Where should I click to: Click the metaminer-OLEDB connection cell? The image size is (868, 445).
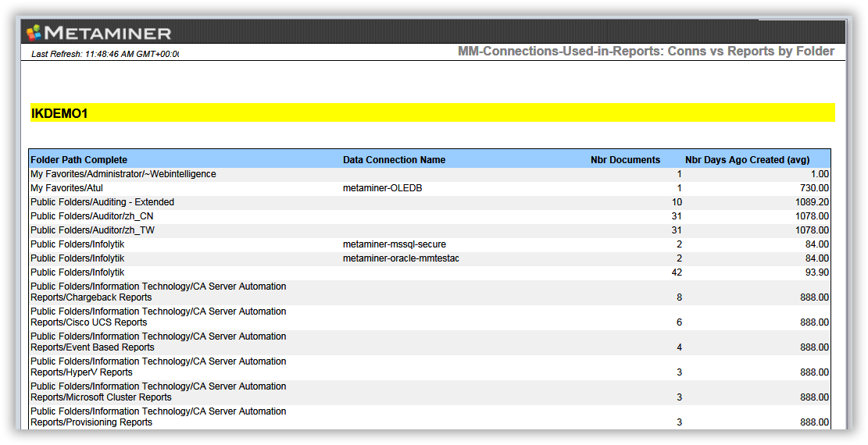(x=383, y=188)
